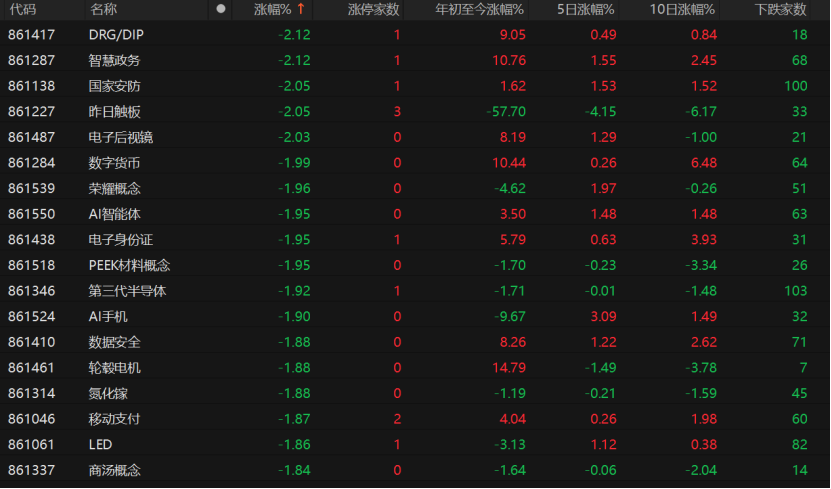The width and height of the screenshot is (831, 489).
Task: Click code 861550
Action: (x=31, y=214)
